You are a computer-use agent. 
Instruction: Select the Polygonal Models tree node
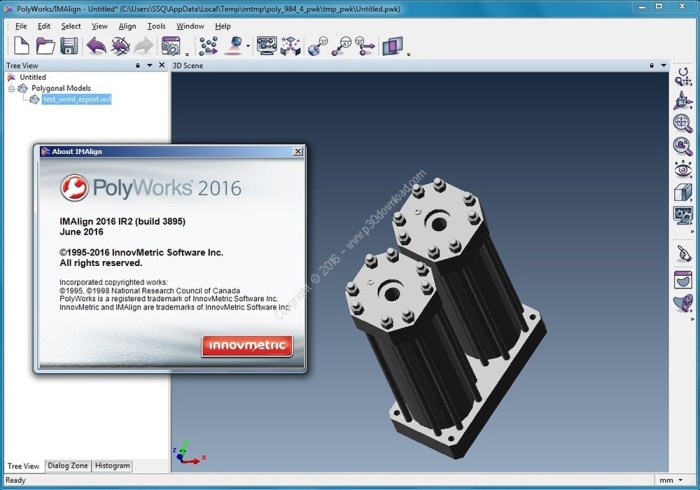click(61, 88)
